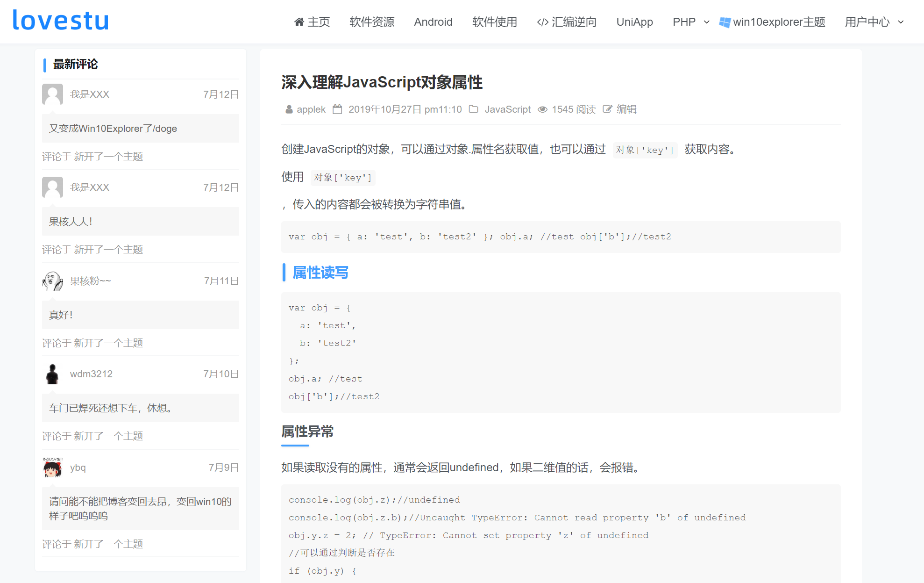This screenshot has height=583, width=924.
Task: Click the pencil edit icon beside 编辑
Action: point(607,109)
